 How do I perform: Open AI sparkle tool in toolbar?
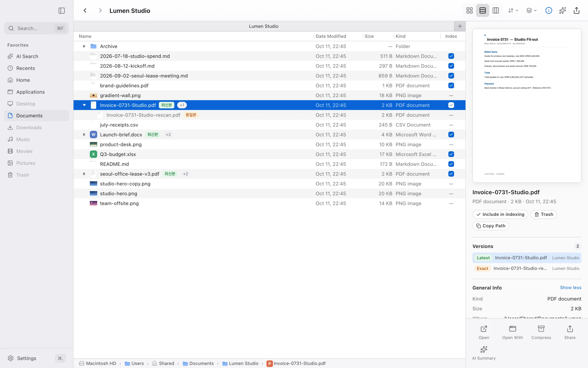(x=563, y=11)
